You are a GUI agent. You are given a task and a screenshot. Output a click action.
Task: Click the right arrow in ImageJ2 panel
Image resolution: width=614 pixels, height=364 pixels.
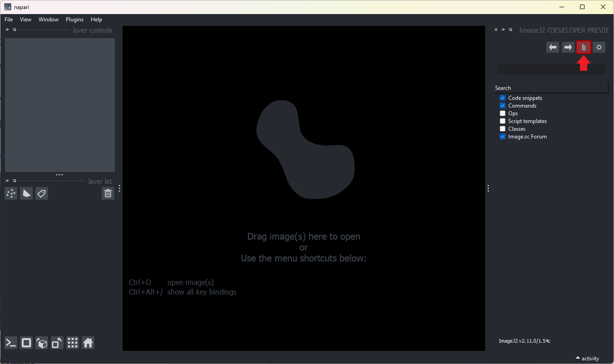568,47
